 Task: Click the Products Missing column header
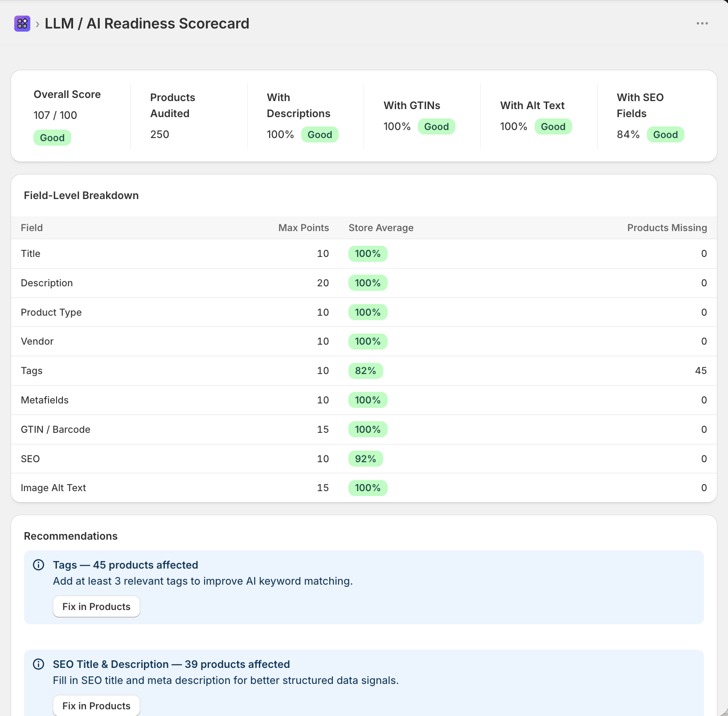pyautogui.click(x=667, y=228)
